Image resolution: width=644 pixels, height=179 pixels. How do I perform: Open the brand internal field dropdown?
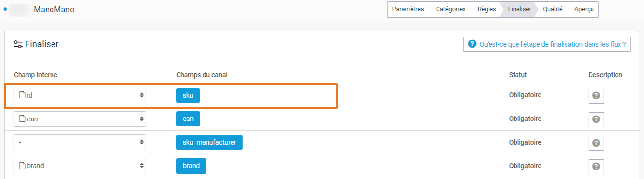pos(80,166)
